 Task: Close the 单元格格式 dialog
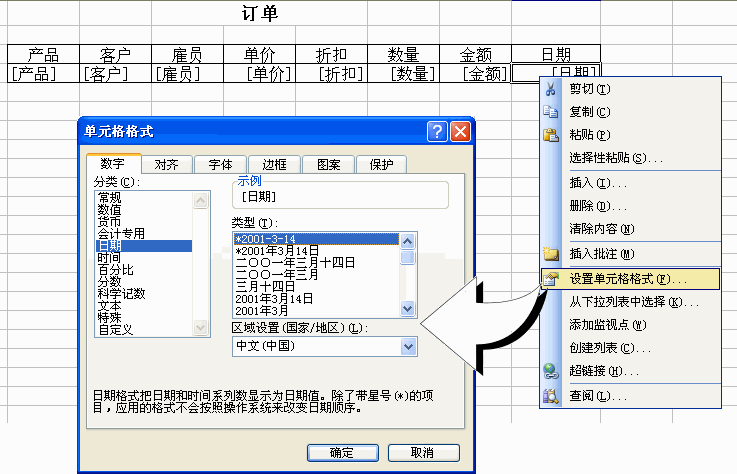460,132
